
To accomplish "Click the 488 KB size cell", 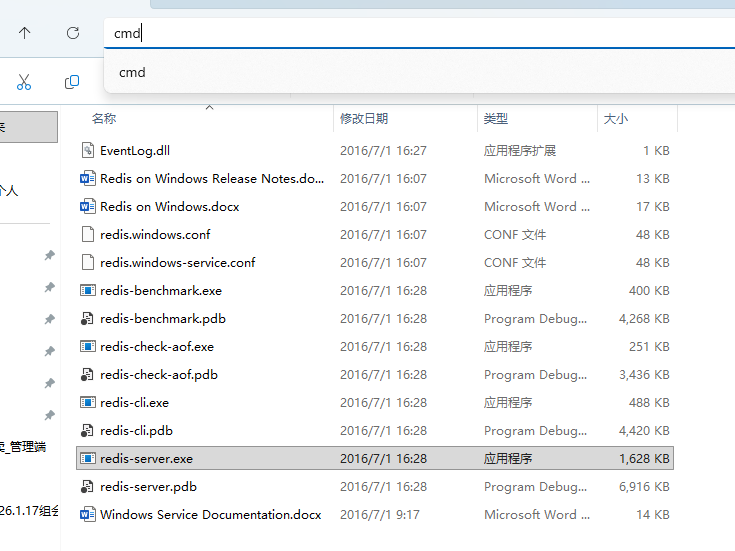I will 649,403.
